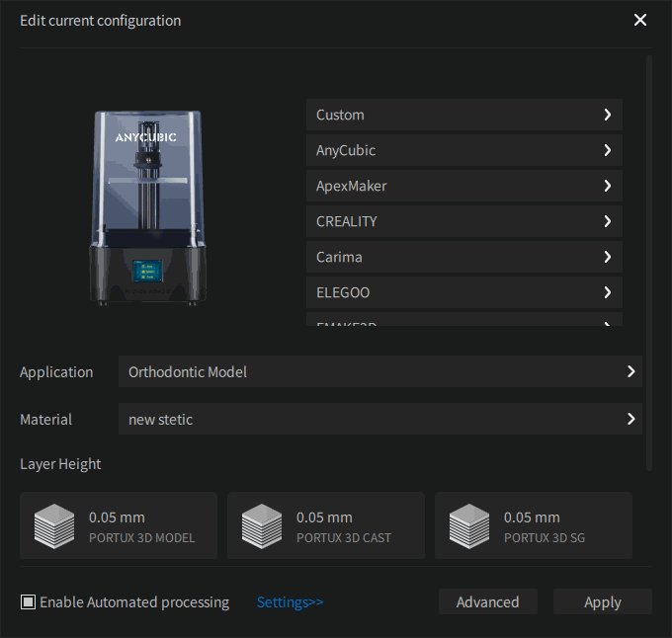The height and width of the screenshot is (638, 672).
Task: Open the Settings>> link
Action: pos(290,601)
